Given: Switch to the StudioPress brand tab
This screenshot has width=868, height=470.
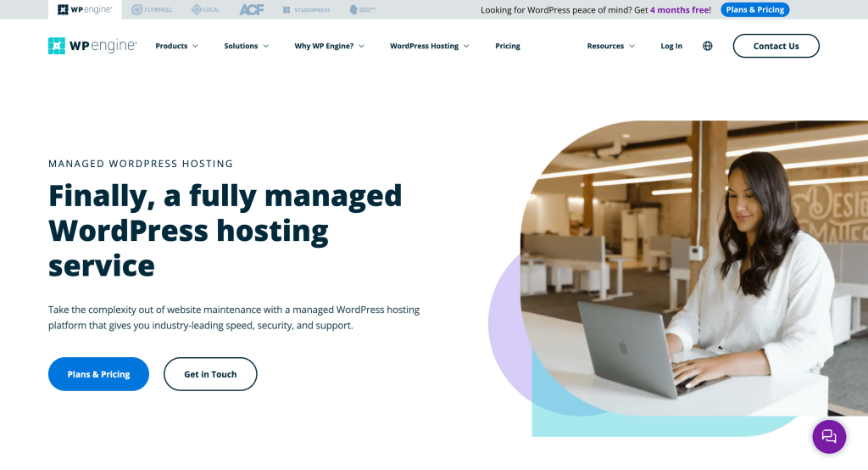Looking at the screenshot, I should [x=306, y=9].
